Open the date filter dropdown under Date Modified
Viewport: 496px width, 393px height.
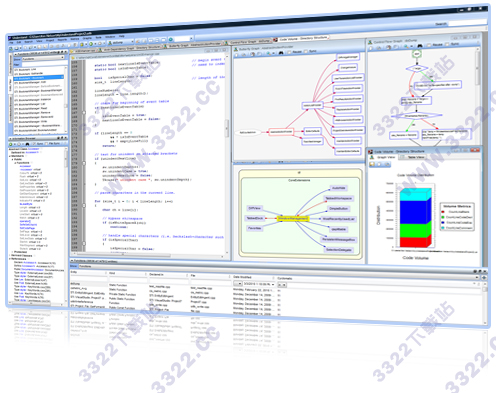(x=273, y=284)
